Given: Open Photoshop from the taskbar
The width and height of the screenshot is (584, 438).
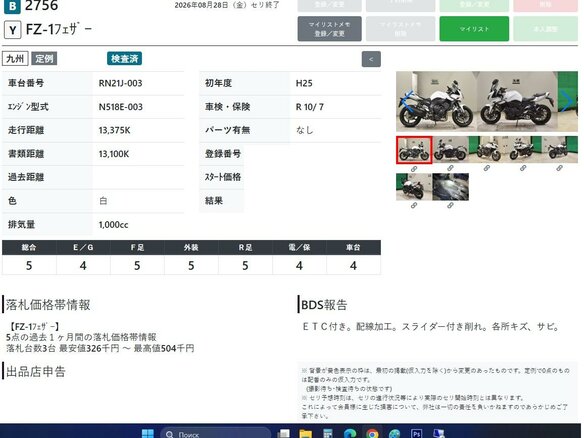Looking at the screenshot, I should click(416, 434).
